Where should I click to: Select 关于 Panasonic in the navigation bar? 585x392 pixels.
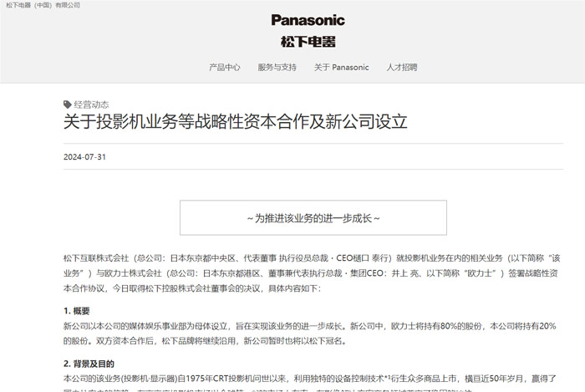pyautogui.click(x=341, y=67)
